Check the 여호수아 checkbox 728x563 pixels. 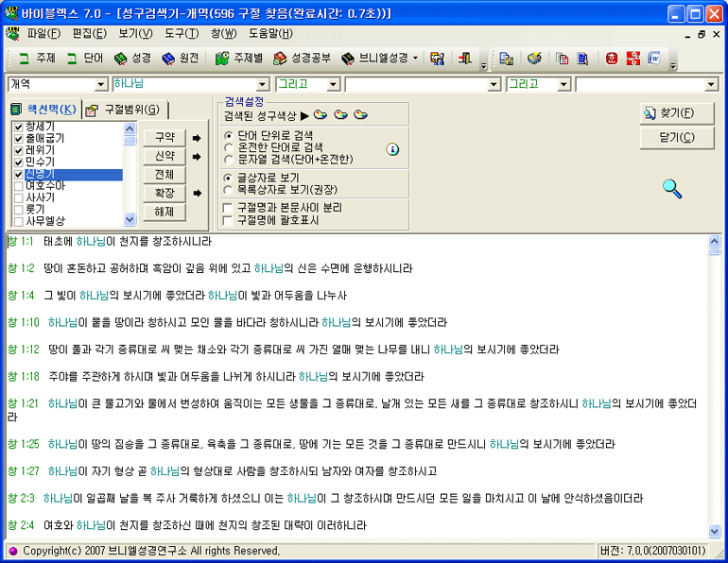[x=19, y=186]
